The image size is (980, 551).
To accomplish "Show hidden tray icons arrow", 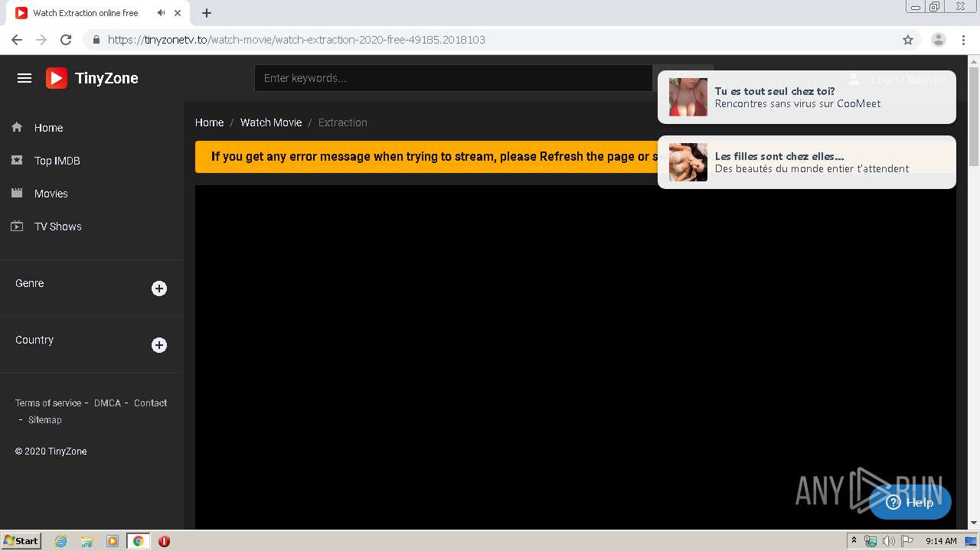I will 854,541.
